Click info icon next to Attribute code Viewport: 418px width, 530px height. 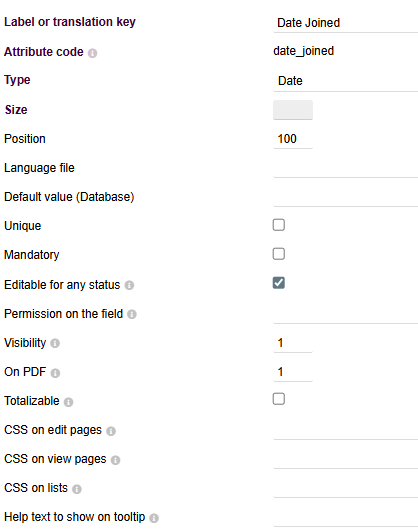coord(92,53)
